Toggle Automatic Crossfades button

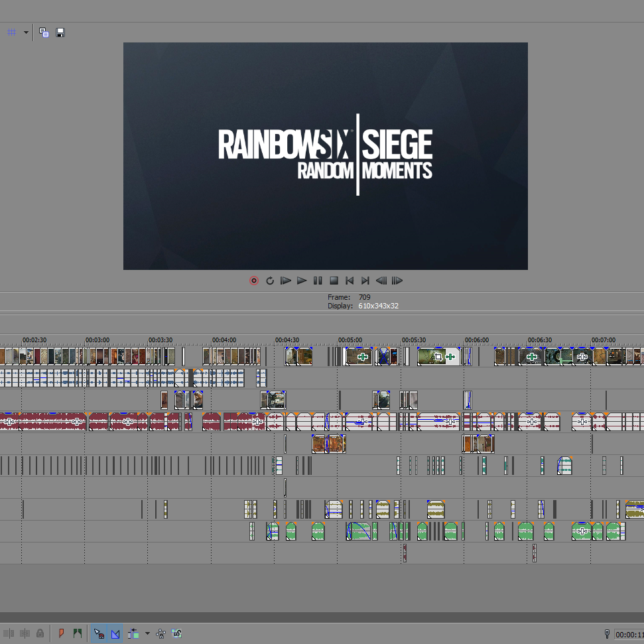point(115,633)
